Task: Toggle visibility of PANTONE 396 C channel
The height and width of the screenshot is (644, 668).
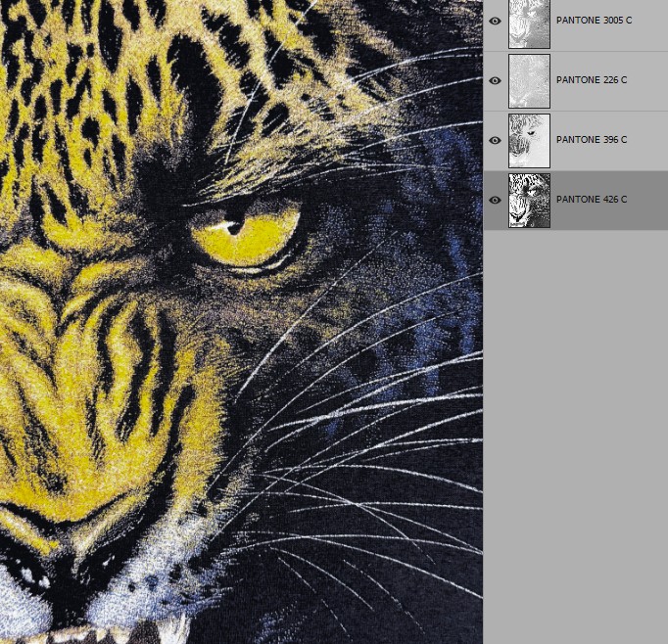Action: (x=495, y=140)
